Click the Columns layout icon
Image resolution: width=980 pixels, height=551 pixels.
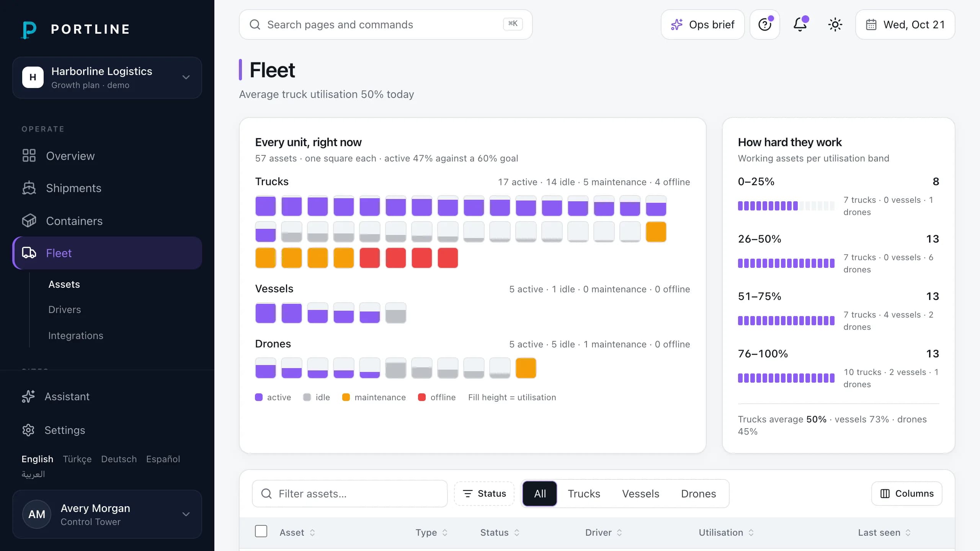885,494
